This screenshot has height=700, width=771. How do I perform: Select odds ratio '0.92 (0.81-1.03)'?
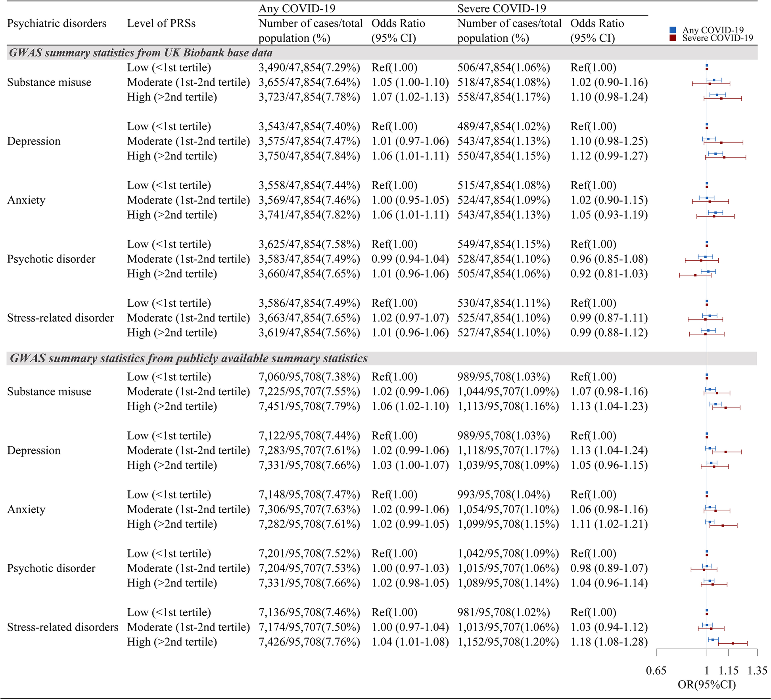pos(609,274)
